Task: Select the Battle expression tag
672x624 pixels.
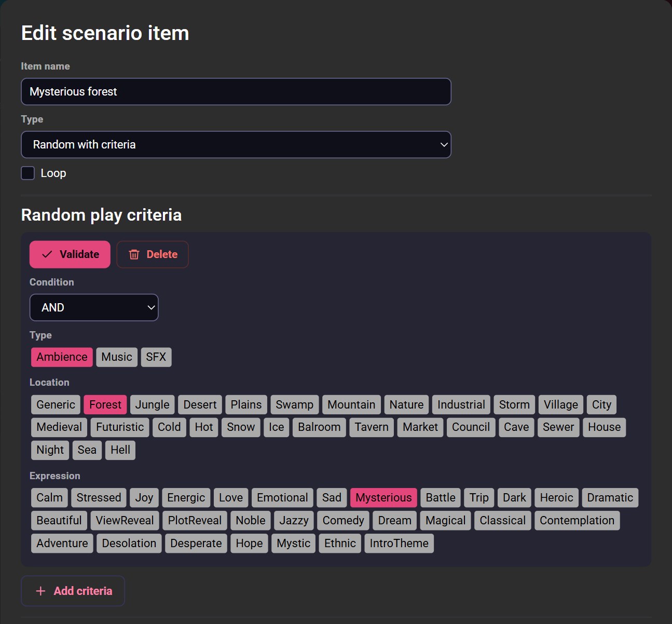Action: click(441, 498)
